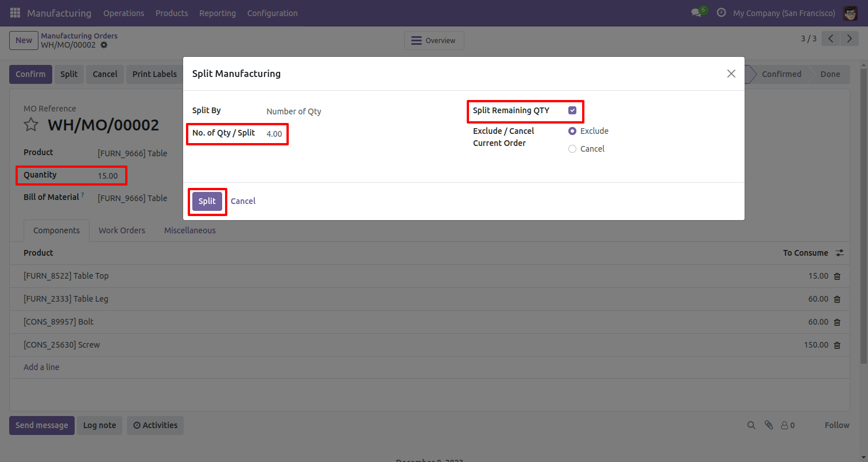Switch to the Work Orders tab
This screenshot has height=462, width=868.
(x=122, y=230)
